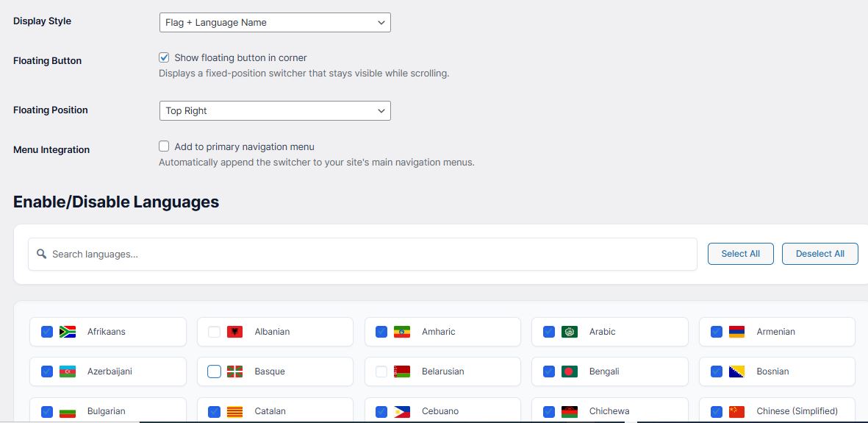Click the Chinese (Simplified) flag icon
Image resolution: width=868 pixels, height=423 pixels.
[x=736, y=411]
